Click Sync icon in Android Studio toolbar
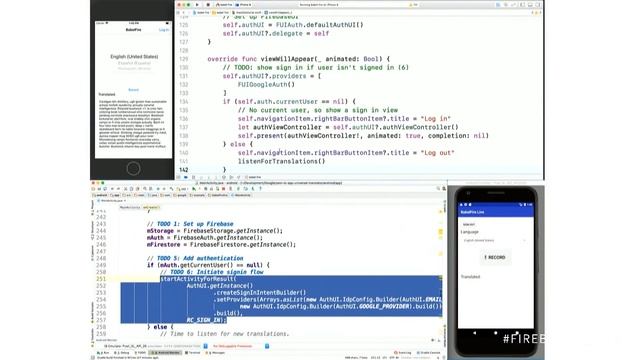 point(105,189)
